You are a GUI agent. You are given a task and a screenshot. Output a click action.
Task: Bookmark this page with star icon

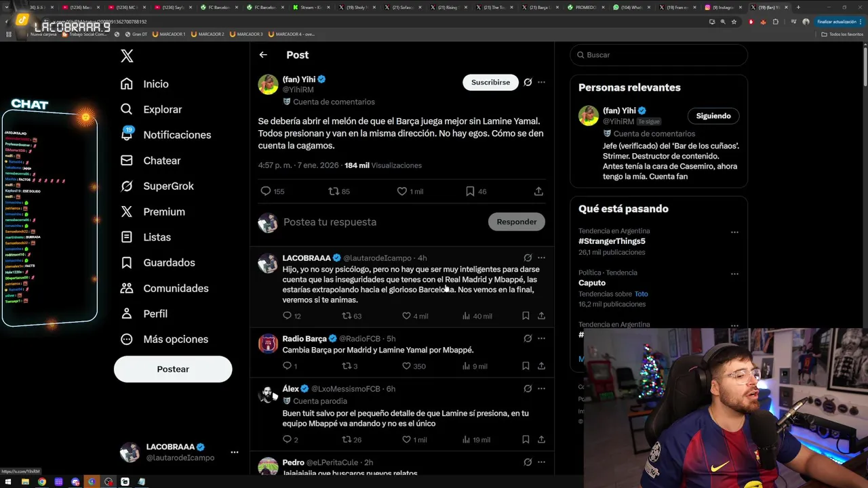coord(734,22)
